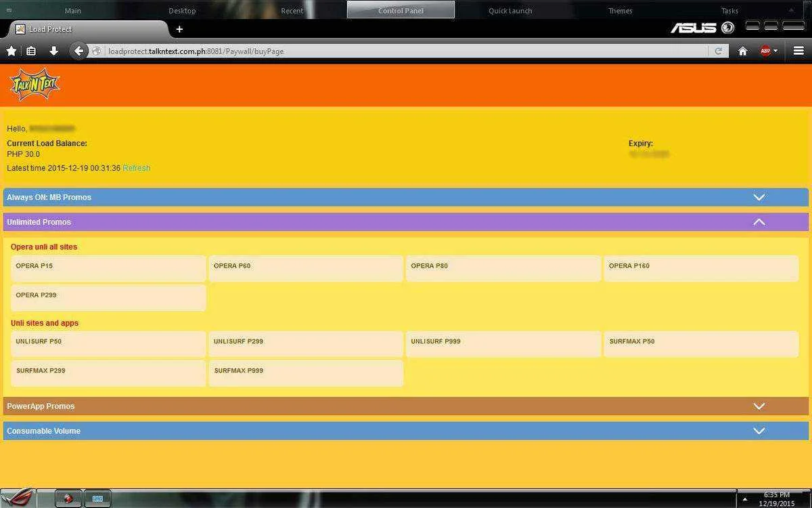Open the Themes tab
812x508 pixels.
[620, 10]
